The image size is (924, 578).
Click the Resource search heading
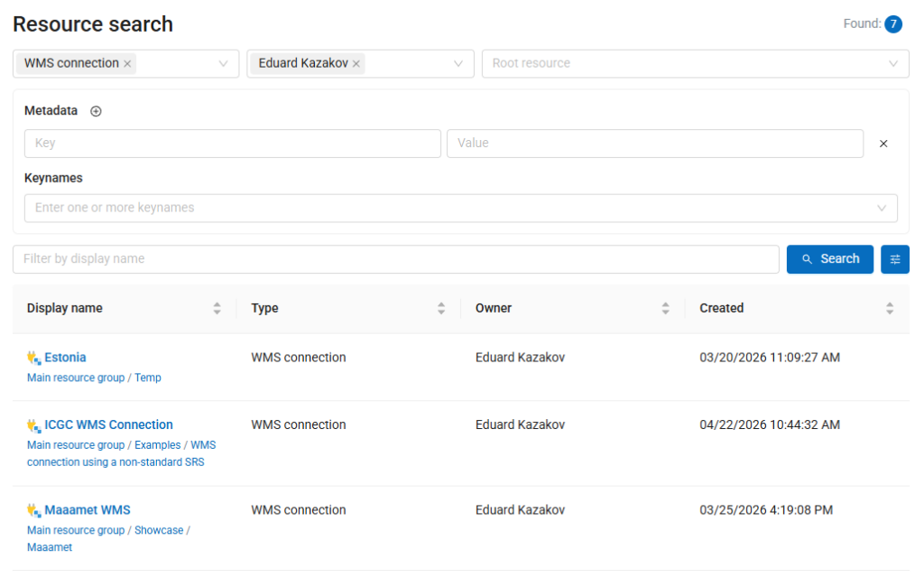(93, 24)
